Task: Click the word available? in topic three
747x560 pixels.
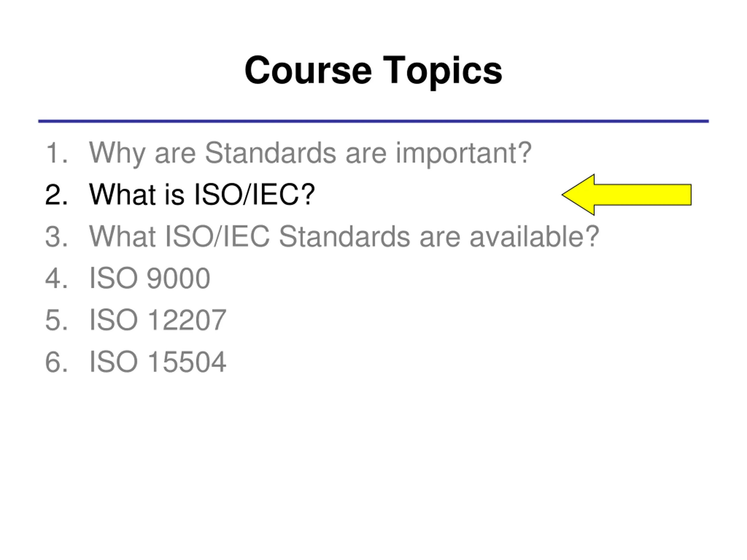Action: click(535, 236)
